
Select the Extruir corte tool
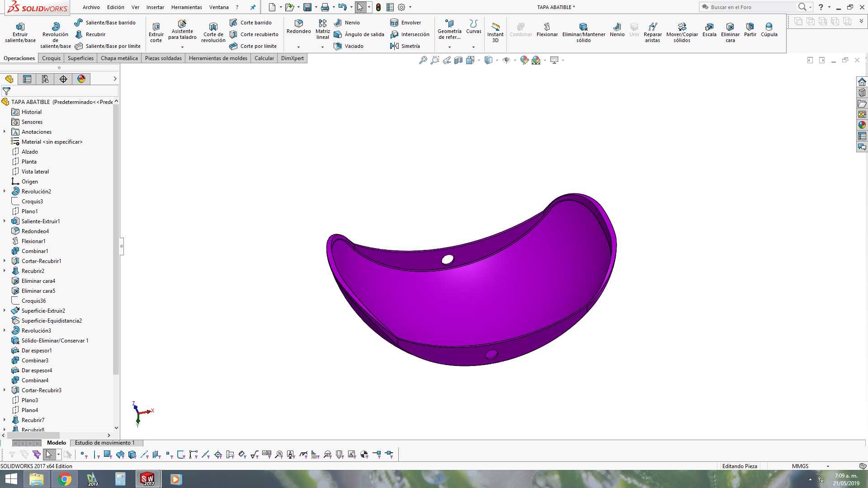[156, 32]
